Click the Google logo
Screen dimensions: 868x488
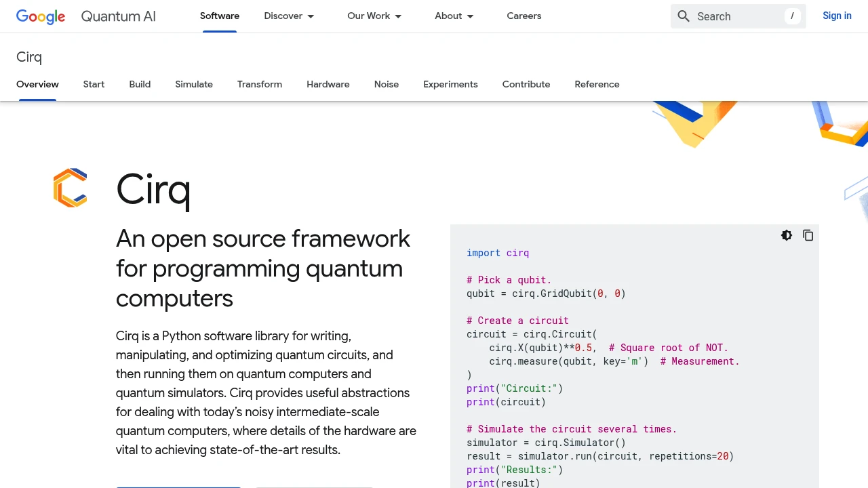[x=41, y=16]
